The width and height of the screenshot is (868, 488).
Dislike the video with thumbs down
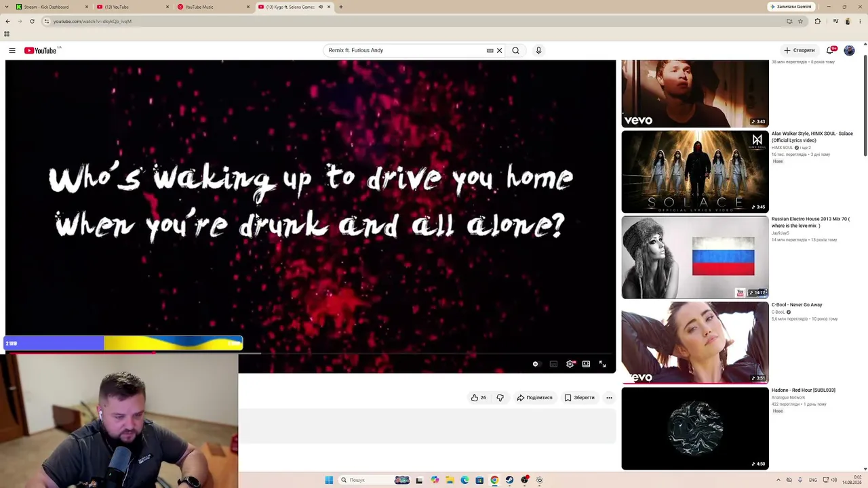tap(500, 398)
